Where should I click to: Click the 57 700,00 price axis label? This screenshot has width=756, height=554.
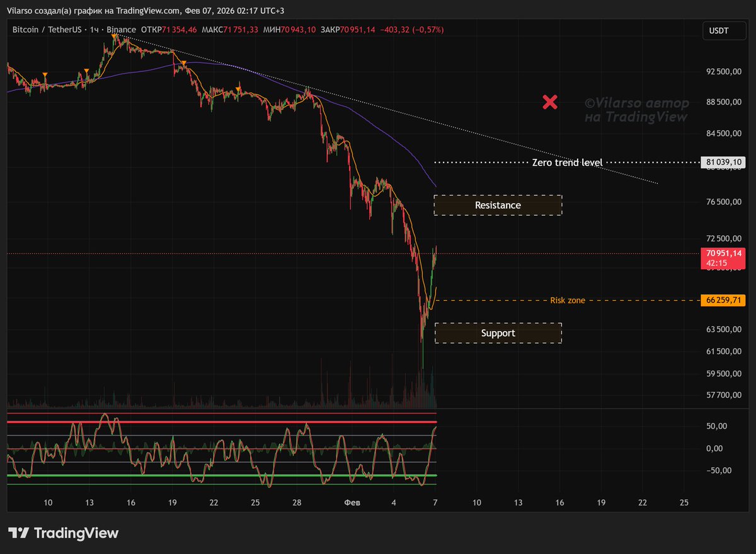tap(723, 395)
